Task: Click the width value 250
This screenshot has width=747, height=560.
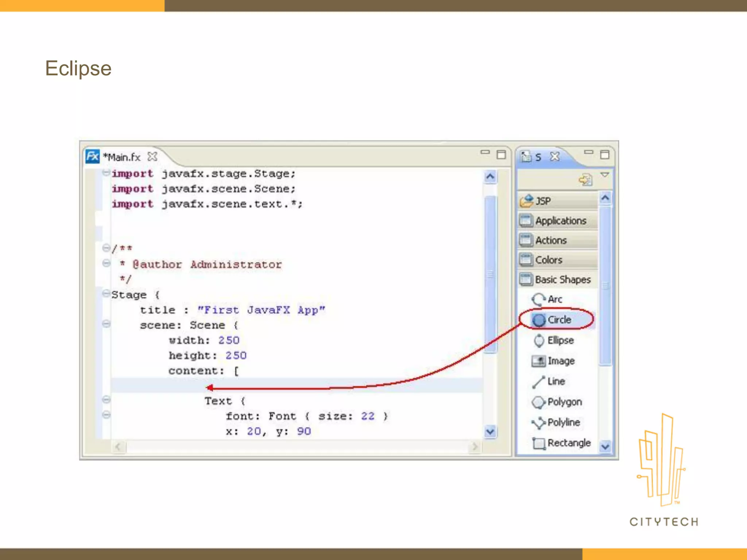Action: pyautogui.click(x=229, y=341)
